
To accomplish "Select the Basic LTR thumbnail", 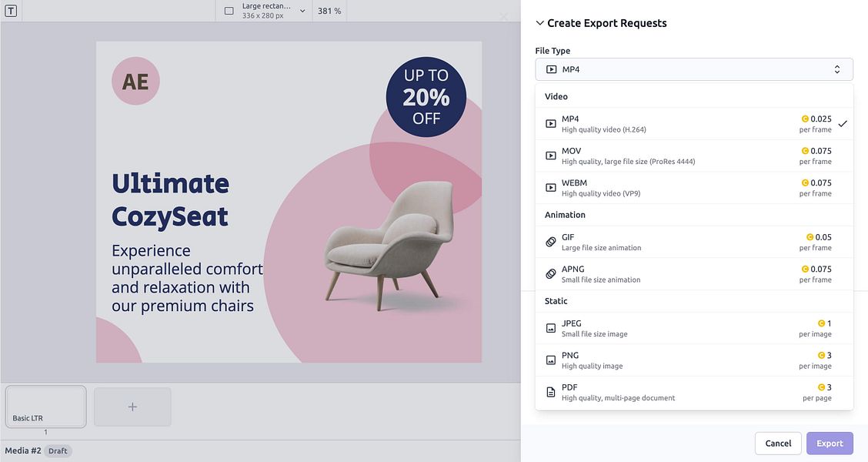I will click(x=45, y=406).
